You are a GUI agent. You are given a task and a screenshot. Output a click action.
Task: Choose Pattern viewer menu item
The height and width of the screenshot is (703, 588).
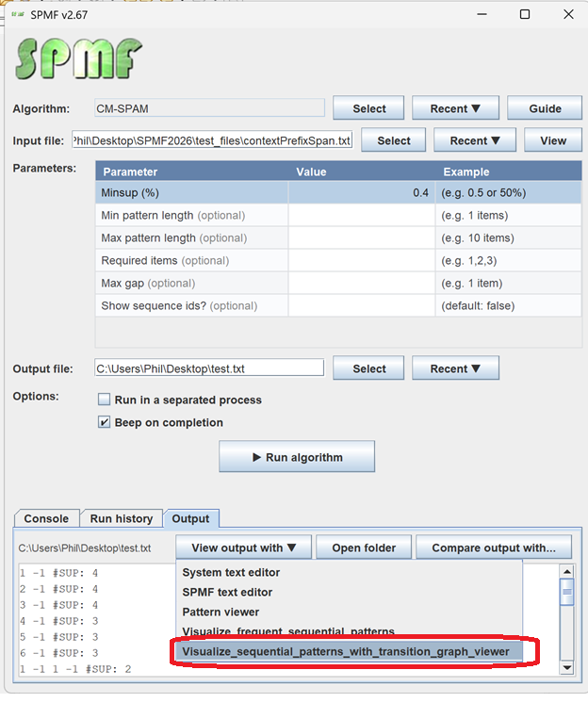(x=349, y=612)
